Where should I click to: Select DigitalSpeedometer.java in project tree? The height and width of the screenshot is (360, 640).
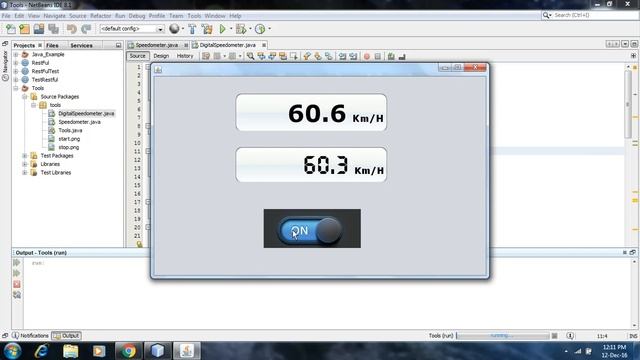pyautogui.click(x=86, y=113)
